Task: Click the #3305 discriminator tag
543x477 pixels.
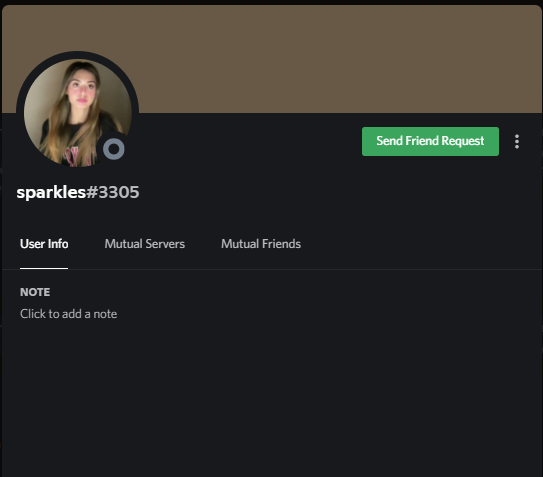Action: 113,192
